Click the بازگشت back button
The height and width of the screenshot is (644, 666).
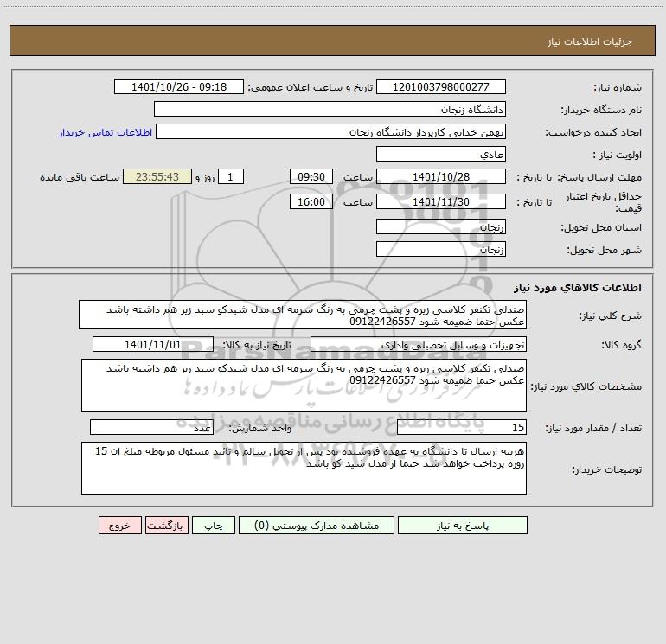(166, 525)
